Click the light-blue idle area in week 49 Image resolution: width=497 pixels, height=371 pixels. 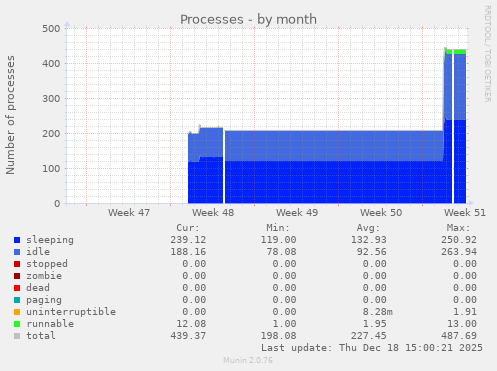[x=297, y=146]
